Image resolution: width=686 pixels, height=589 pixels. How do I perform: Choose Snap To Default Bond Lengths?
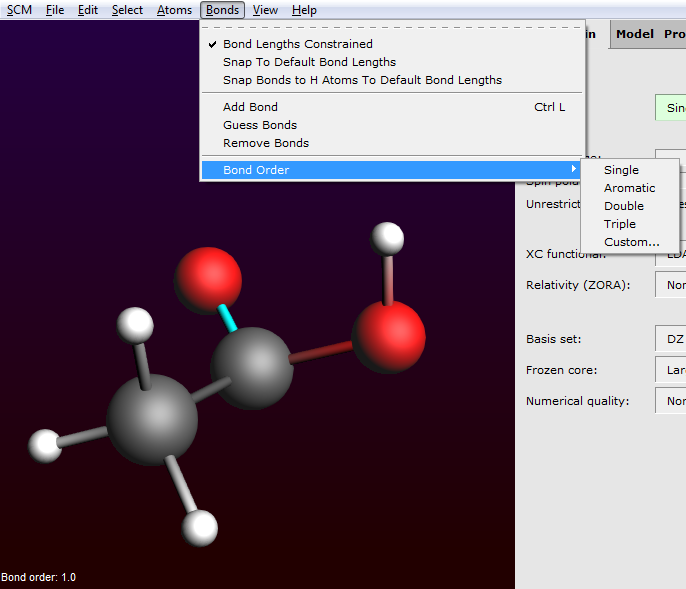(x=392, y=62)
